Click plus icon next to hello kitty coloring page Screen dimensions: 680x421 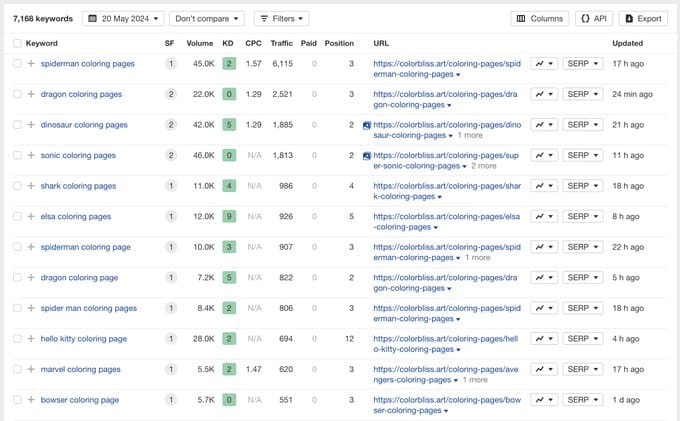[x=31, y=339]
